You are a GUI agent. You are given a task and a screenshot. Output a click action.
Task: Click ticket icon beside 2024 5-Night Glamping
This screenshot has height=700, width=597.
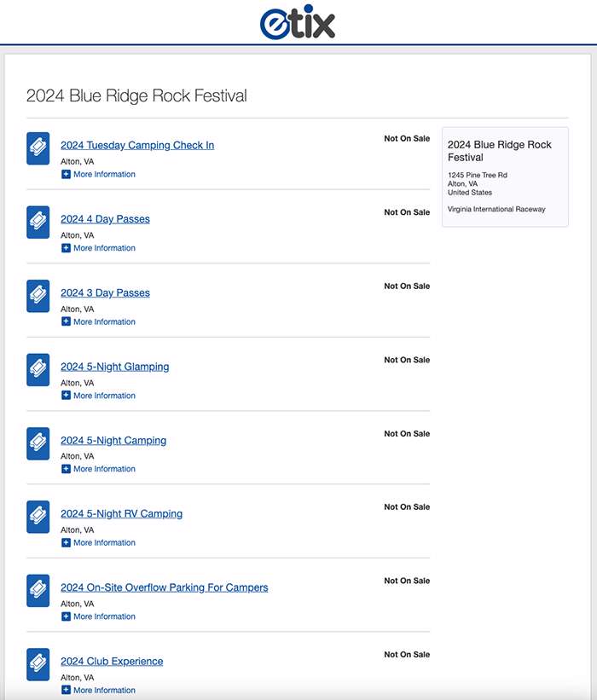pyautogui.click(x=38, y=370)
